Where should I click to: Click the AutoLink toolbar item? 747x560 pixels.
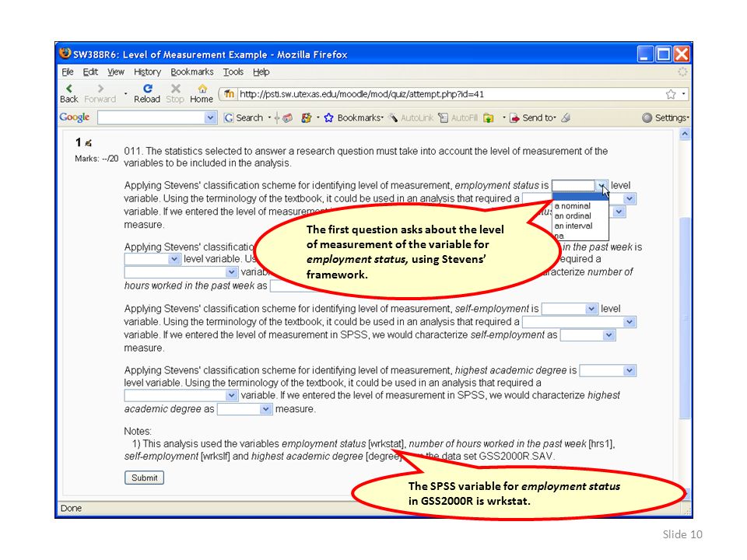pos(411,117)
